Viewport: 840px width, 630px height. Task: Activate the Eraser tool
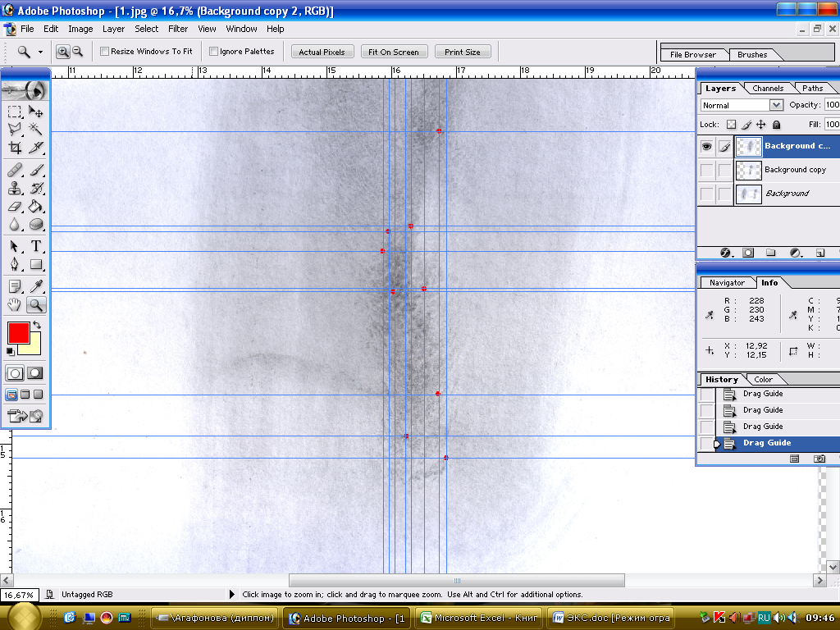(x=15, y=207)
